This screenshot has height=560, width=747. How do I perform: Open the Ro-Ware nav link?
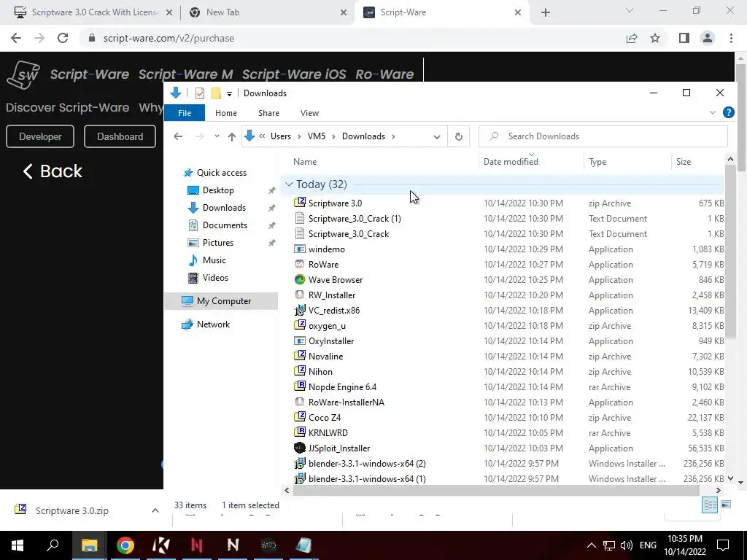(x=384, y=74)
